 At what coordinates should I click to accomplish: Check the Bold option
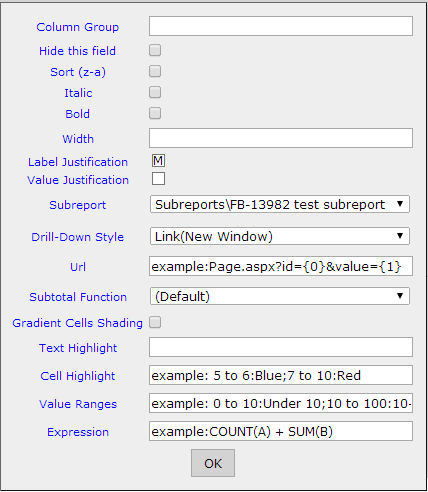pyautogui.click(x=155, y=113)
